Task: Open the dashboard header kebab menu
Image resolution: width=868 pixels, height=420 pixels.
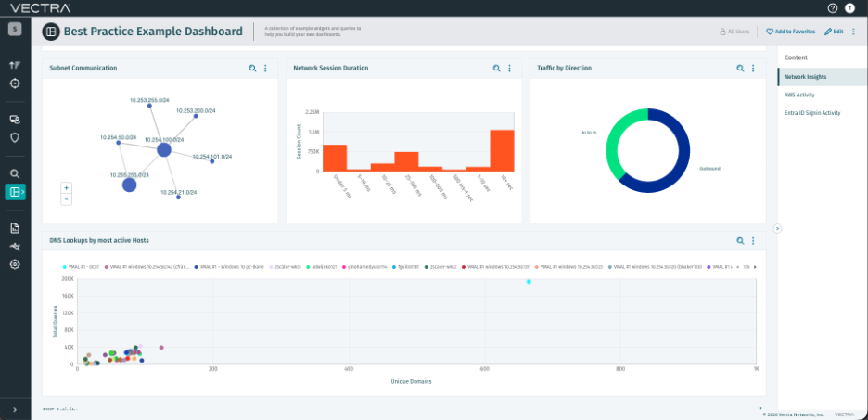Action: pyautogui.click(x=853, y=32)
